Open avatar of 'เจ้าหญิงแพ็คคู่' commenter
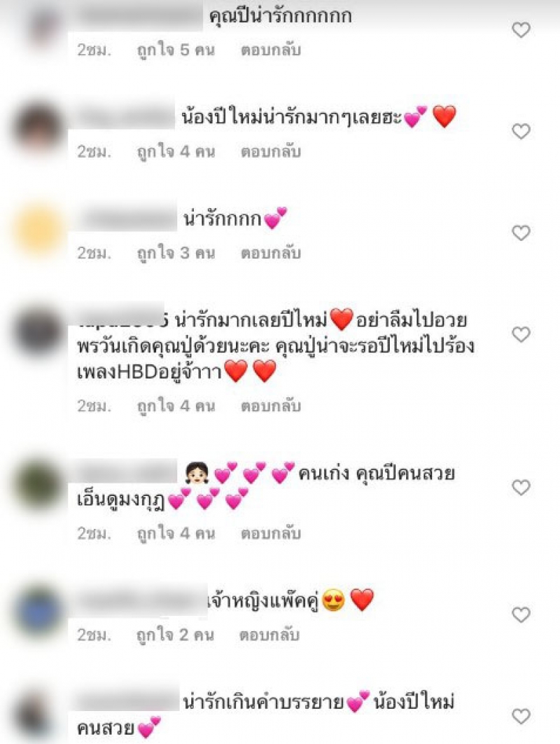 click(39, 611)
